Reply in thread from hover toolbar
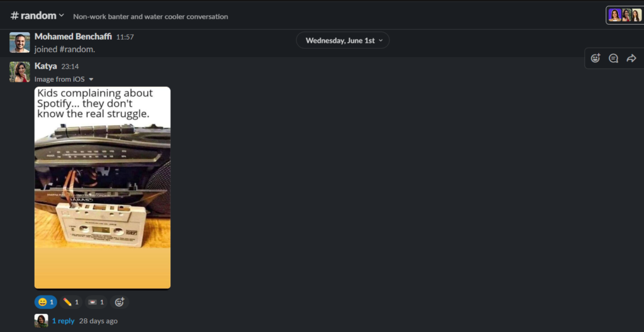 (613, 58)
